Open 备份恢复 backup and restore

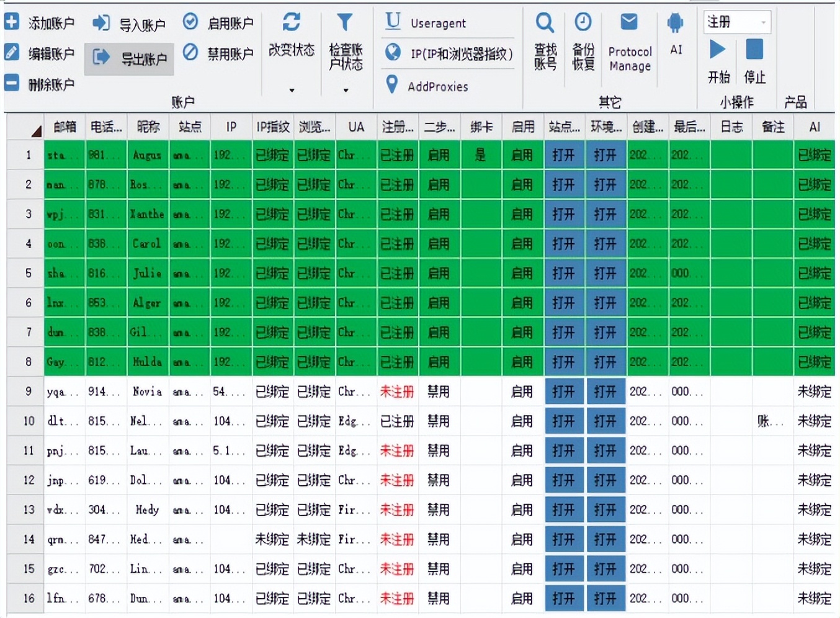tap(583, 23)
